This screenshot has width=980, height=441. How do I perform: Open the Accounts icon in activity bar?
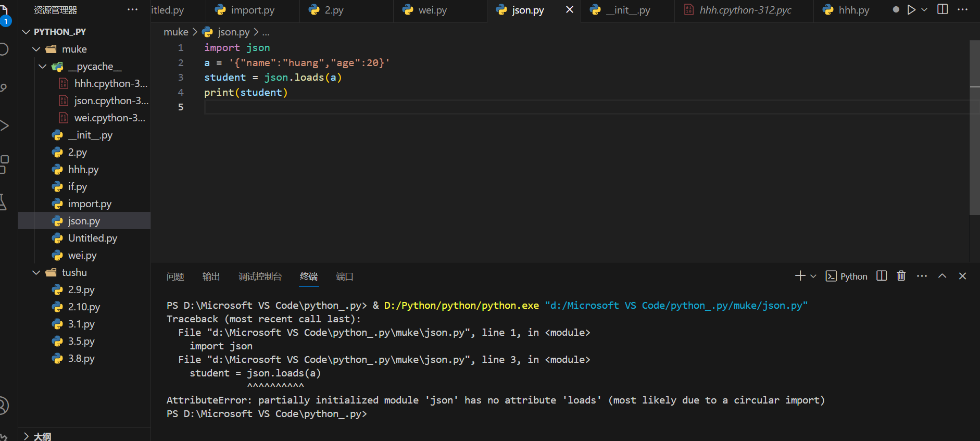[x=3, y=406]
